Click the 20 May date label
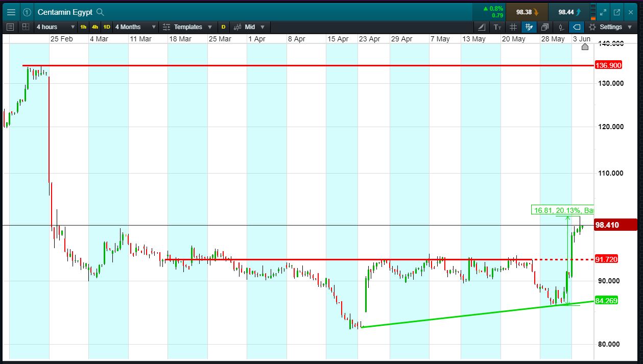The height and width of the screenshot is (364, 643). tap(513, 39)
